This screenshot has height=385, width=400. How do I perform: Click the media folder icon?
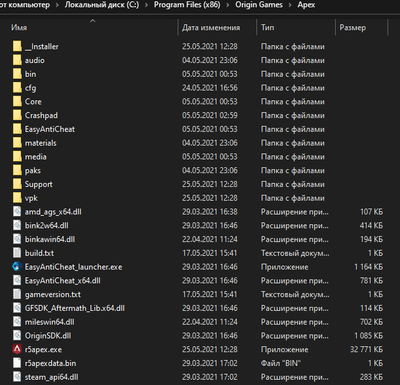17,156
